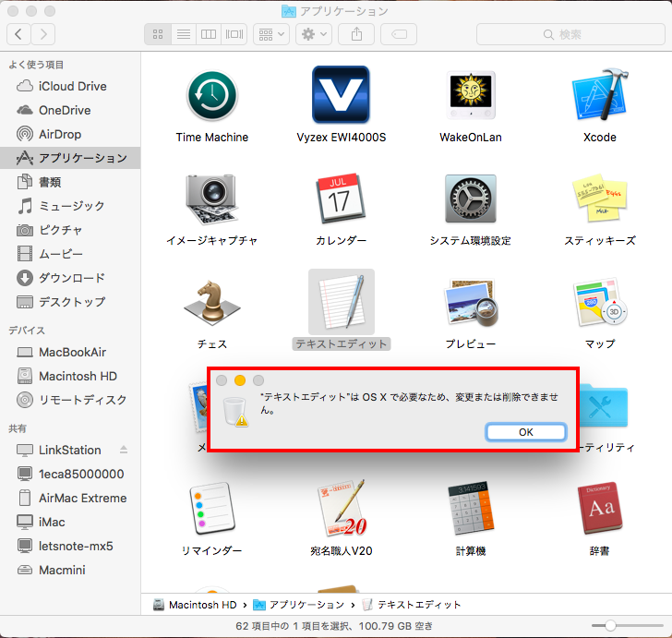Open the item arrangement dropdown
The width and height of the screenshot is (672, 638).
(271, 34)
